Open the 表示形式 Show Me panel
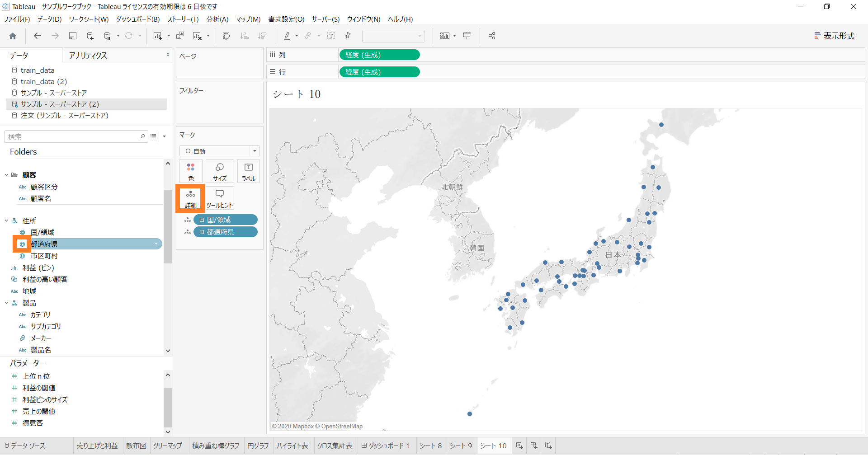Viewport: 868px width, 455px height. (834, 36)
